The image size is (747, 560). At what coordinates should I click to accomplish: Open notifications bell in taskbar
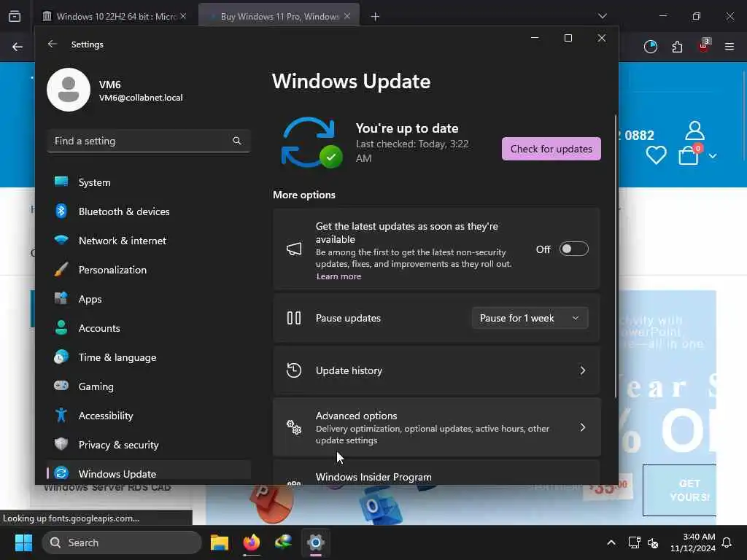coord(727,542)
